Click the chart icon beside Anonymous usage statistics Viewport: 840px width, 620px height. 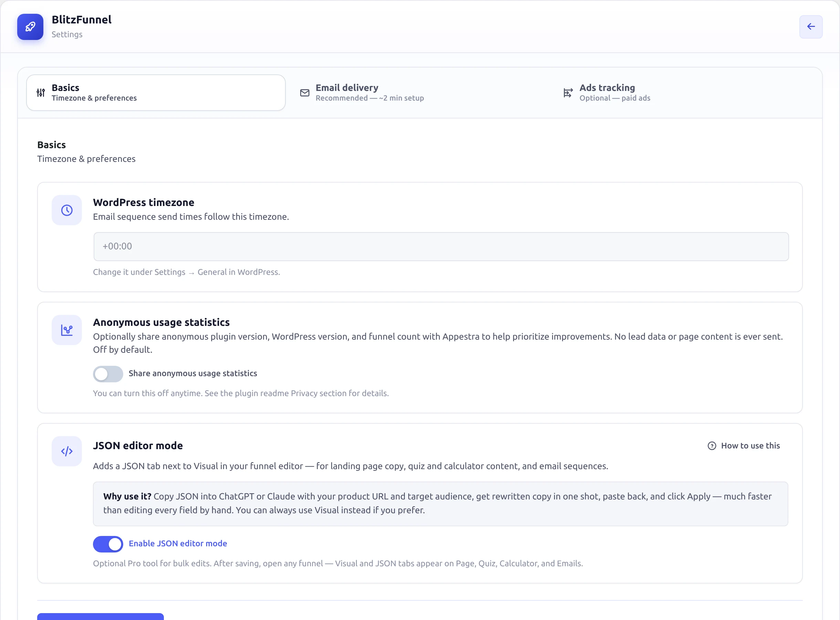point(67,330)
